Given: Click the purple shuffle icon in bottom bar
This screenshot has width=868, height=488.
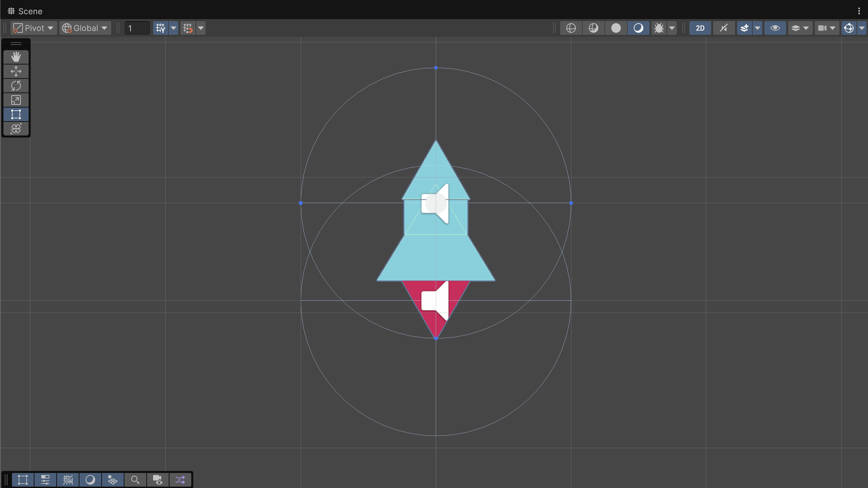Looking at the screenshot, I should 180,480.
